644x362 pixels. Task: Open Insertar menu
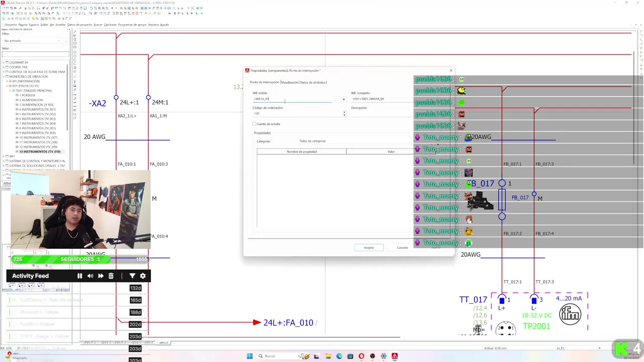tap(60, 25)
